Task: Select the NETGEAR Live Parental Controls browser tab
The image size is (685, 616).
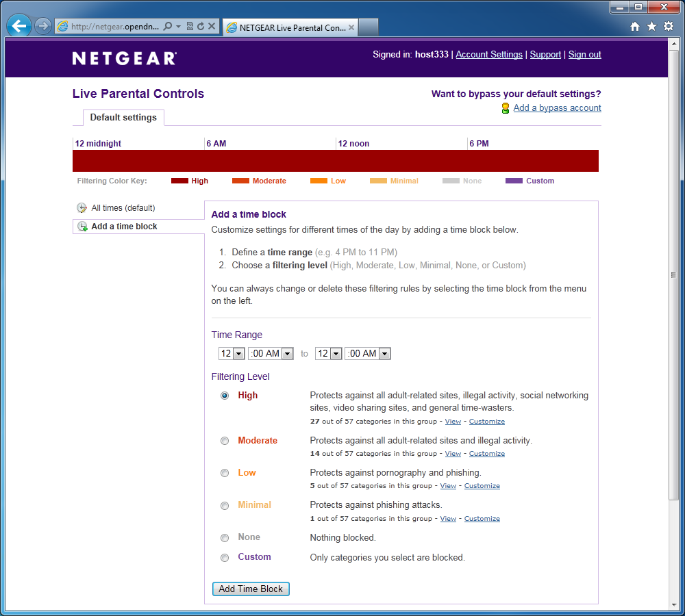Action: pyautogui.click(x=290, y=27)
